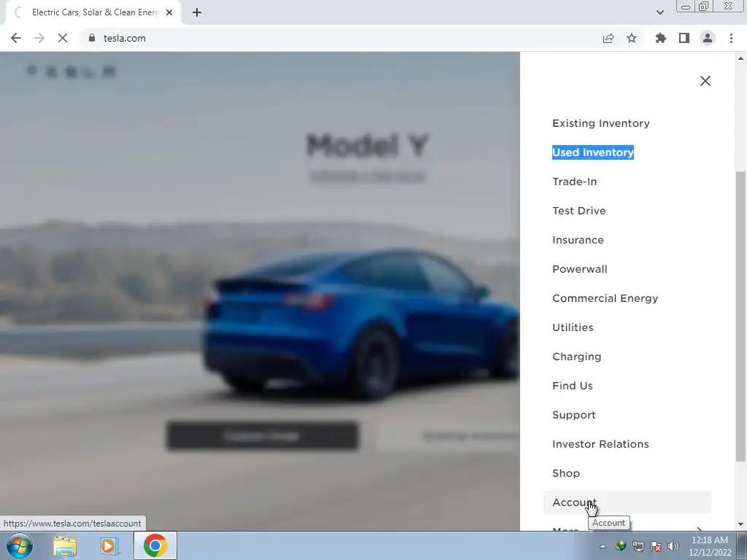This screenshot has width=747, height=560.
Task: Open Commercial Energy link
Action: click(x=605, y=298)
